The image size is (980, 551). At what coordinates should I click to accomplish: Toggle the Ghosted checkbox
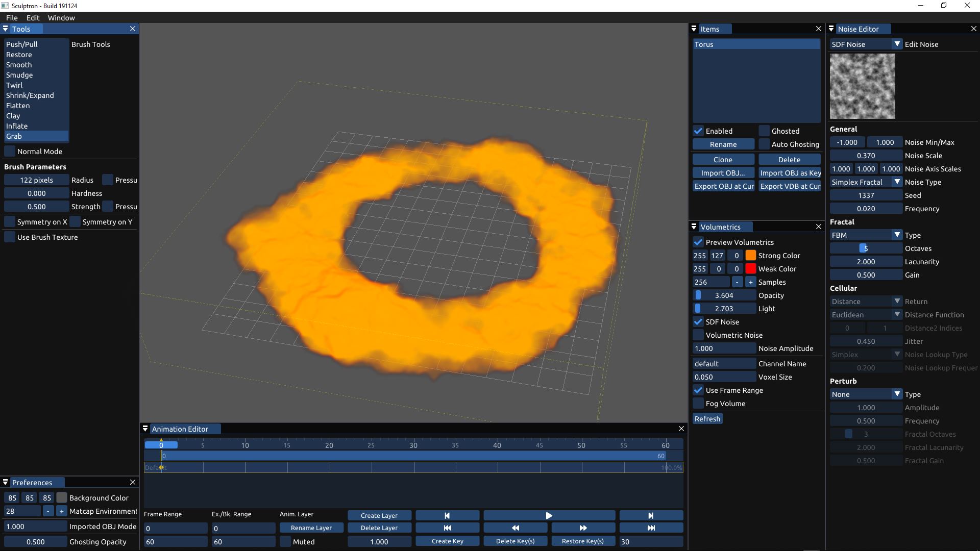(764, 131)
